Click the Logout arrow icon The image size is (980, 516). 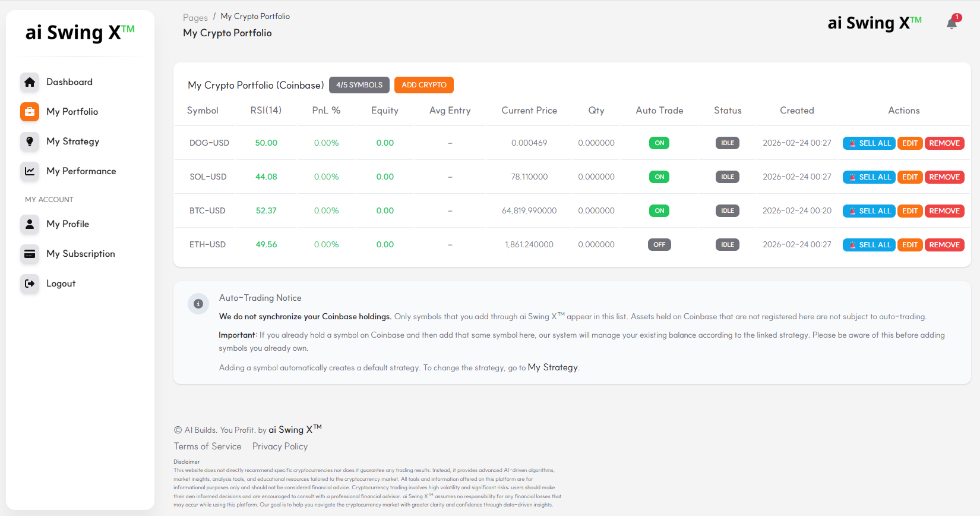tap(30, 284)
